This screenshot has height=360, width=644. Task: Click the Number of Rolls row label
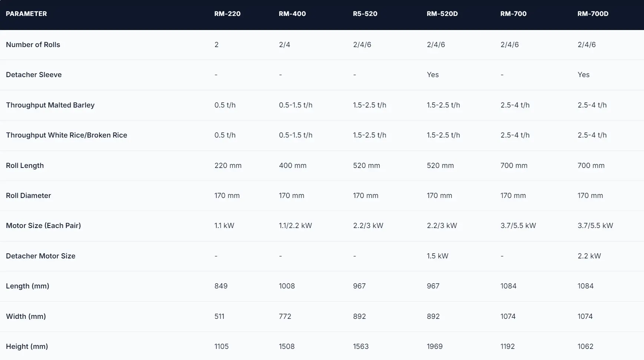click(x=33, y=44)
